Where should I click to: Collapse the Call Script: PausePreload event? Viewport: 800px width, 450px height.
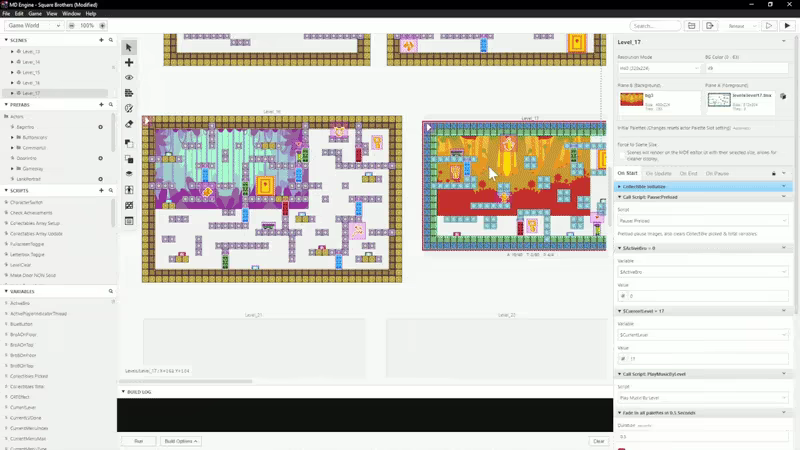(x=619, y=197)
